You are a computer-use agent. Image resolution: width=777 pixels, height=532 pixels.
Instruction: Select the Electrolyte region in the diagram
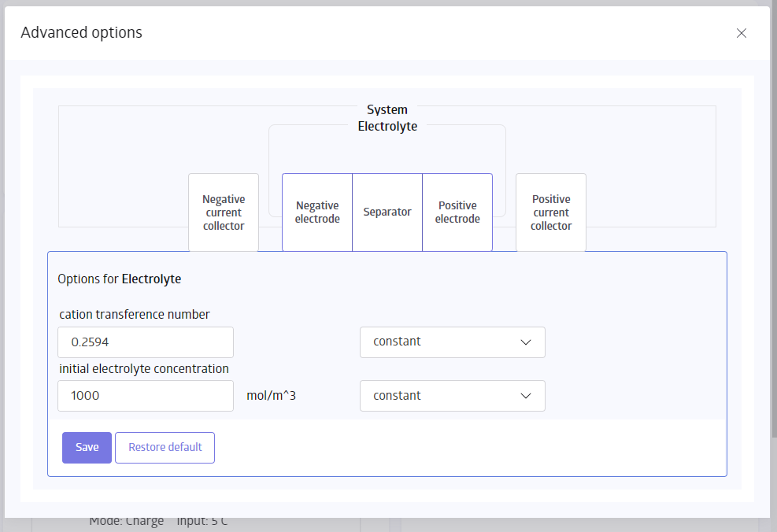[387, 150]
